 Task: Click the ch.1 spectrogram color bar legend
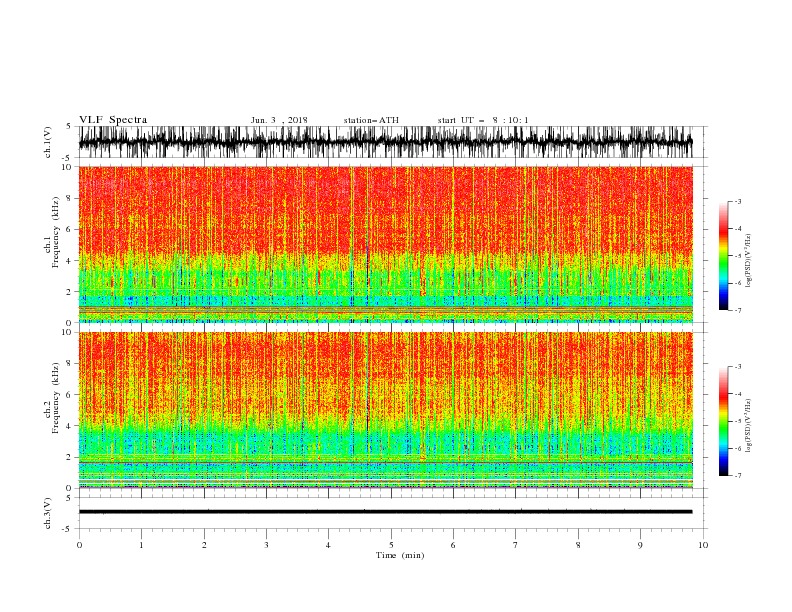pos(724,256)
